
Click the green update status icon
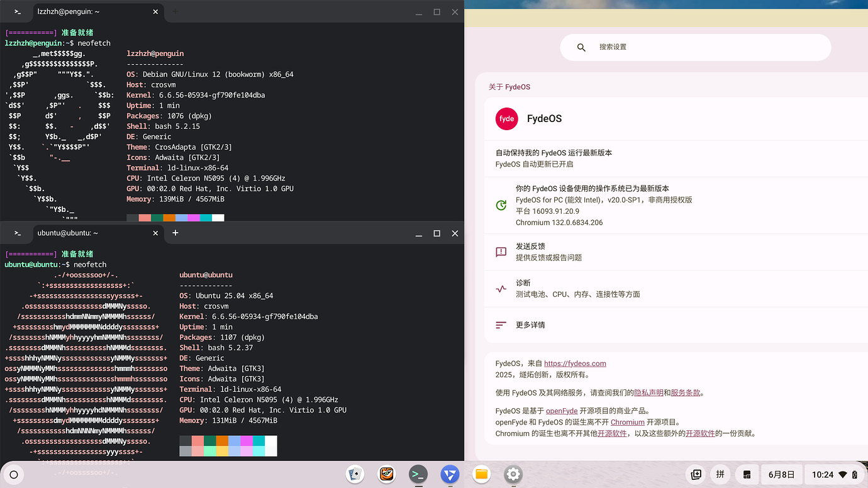[501, 205]
